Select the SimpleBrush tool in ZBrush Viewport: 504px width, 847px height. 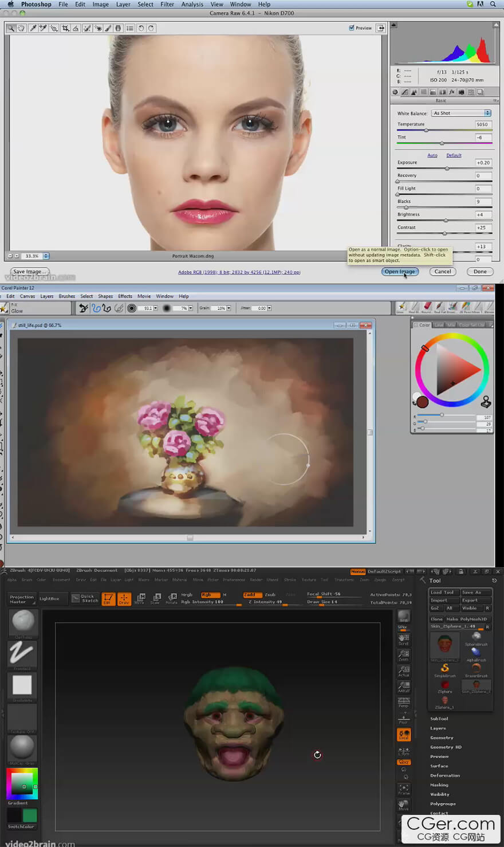[x=445, y=669]
